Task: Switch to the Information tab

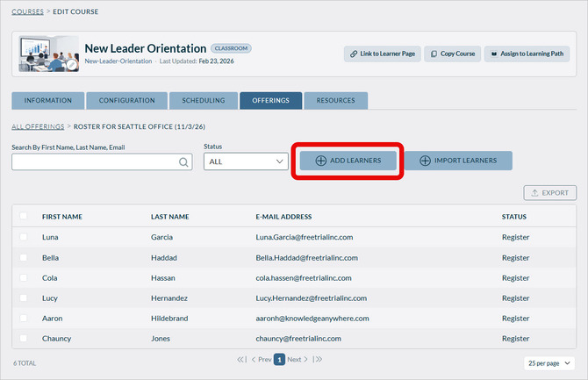Action: click(48, 101)
